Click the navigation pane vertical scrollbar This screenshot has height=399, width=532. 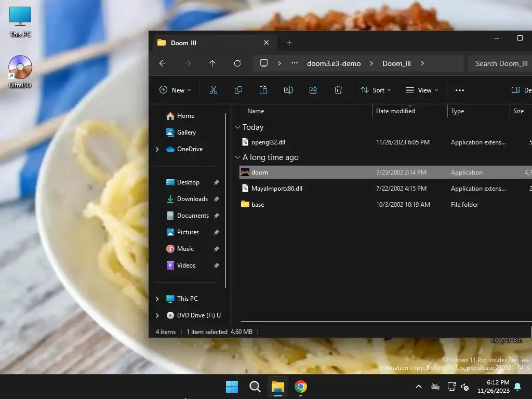[225, 201]
